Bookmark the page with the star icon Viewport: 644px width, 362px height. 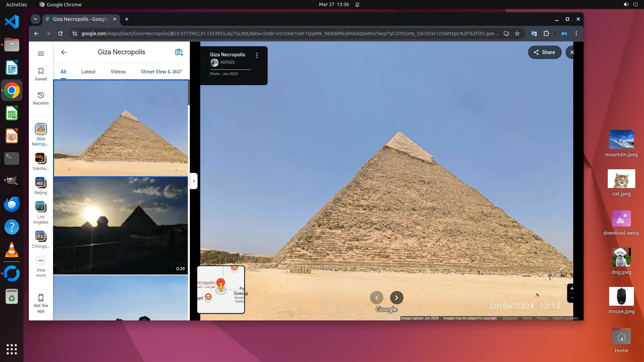coord(517,34)
